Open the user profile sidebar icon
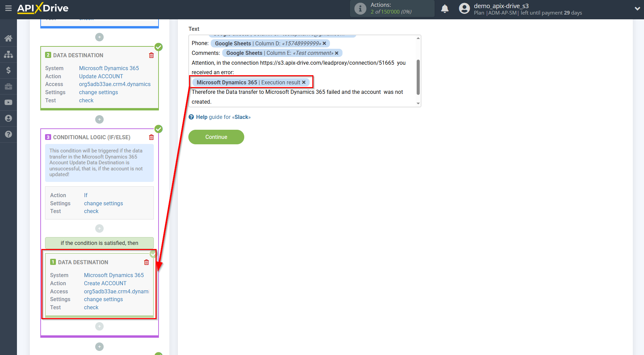 point(8,118)
